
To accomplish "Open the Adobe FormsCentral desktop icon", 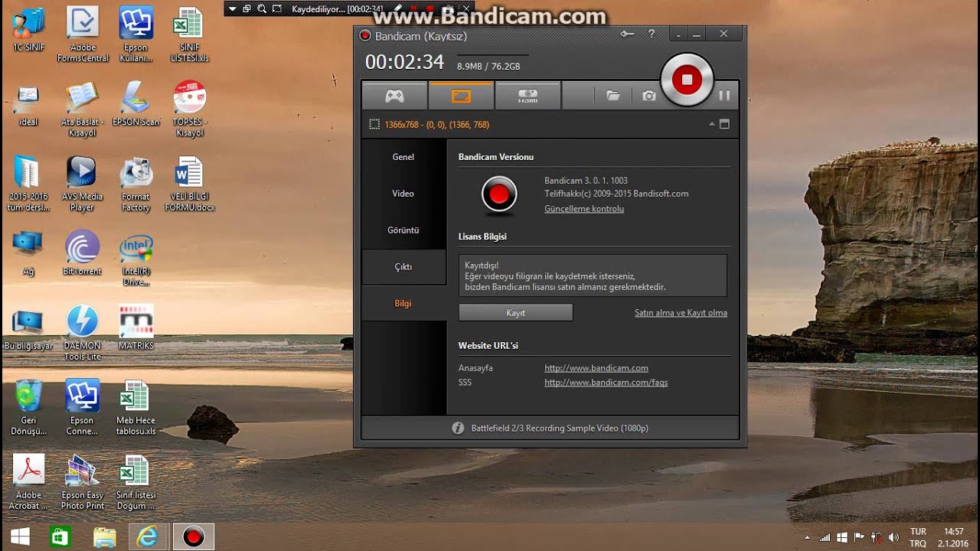I will point(83,34).
